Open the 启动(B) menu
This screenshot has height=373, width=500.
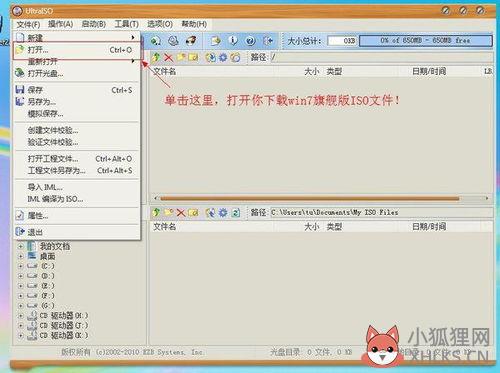tap(94, 24)
